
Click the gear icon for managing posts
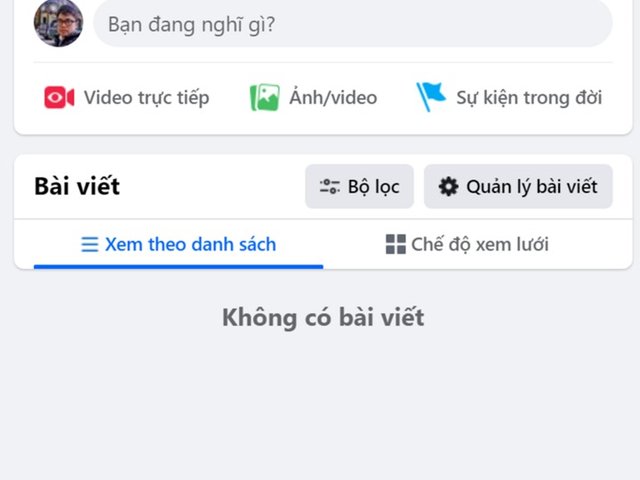click(x=449, y=187)
